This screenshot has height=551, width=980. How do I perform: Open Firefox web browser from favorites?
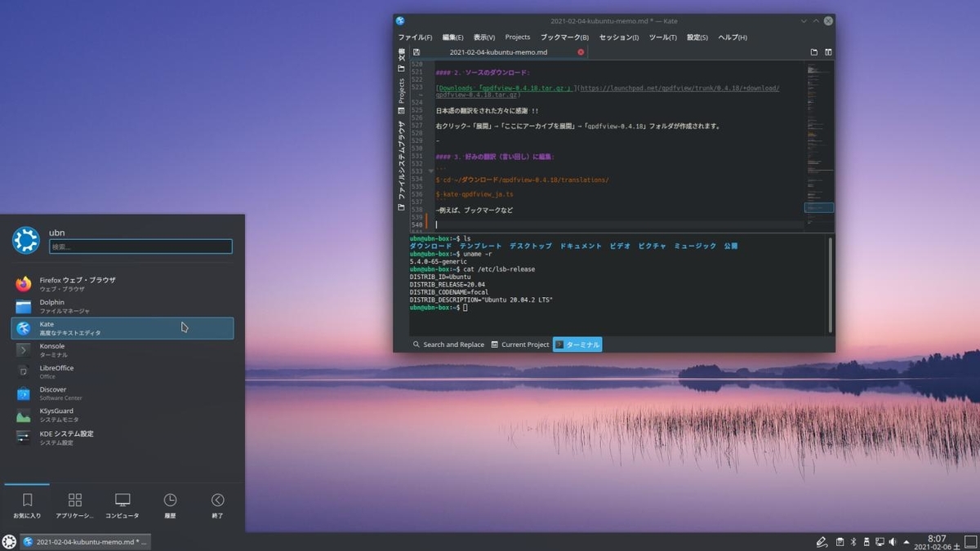(x=122, y=284)
